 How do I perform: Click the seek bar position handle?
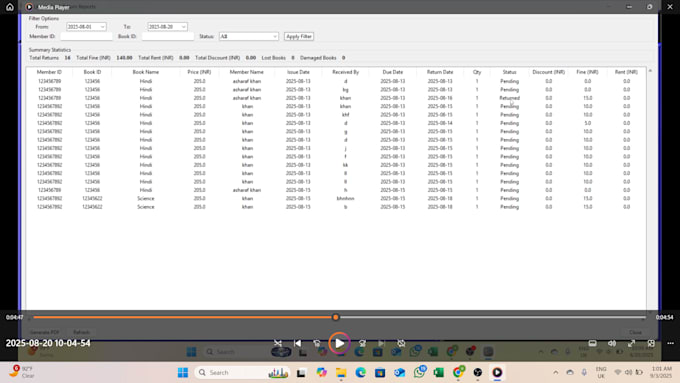(336, 318)
